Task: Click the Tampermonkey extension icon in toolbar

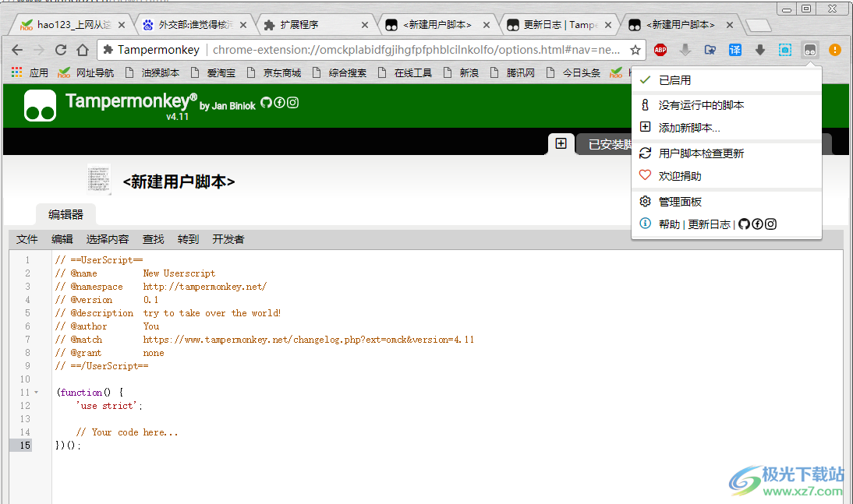Action: [x=810, y=50]
